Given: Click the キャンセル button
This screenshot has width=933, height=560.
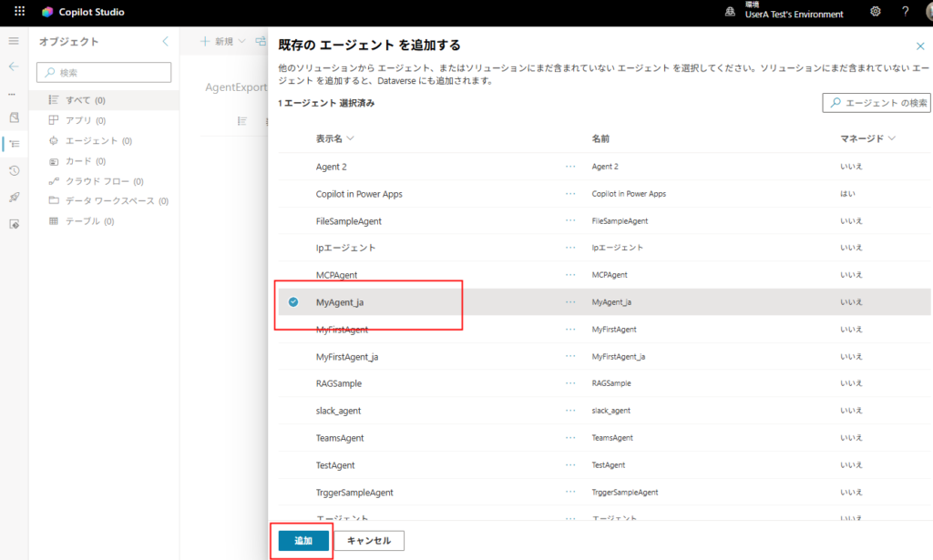Looking at the screenshot, I should tap(369, 541).
